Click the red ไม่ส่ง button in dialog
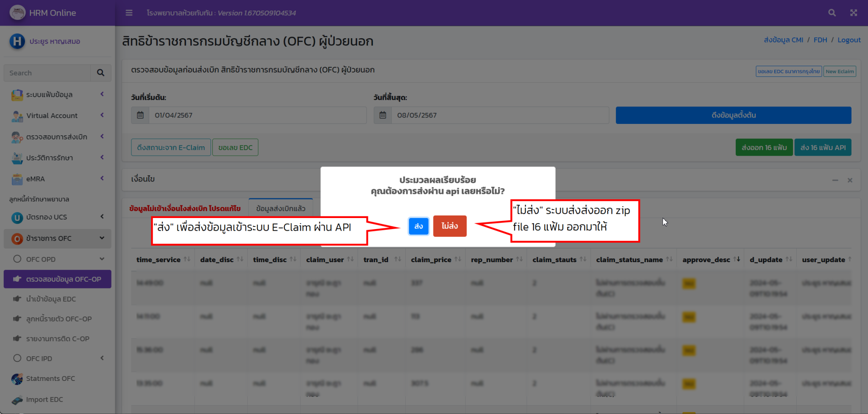 449,226
